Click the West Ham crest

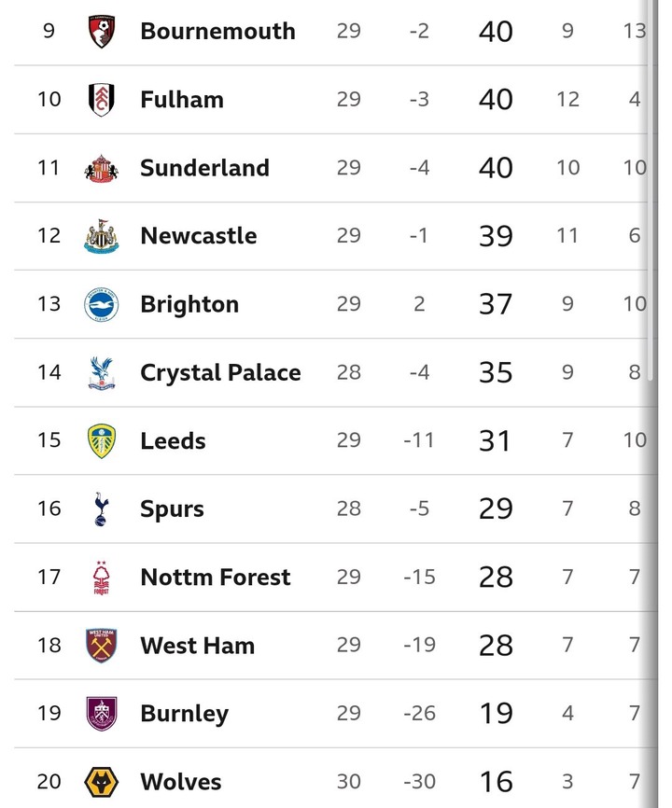101,646
